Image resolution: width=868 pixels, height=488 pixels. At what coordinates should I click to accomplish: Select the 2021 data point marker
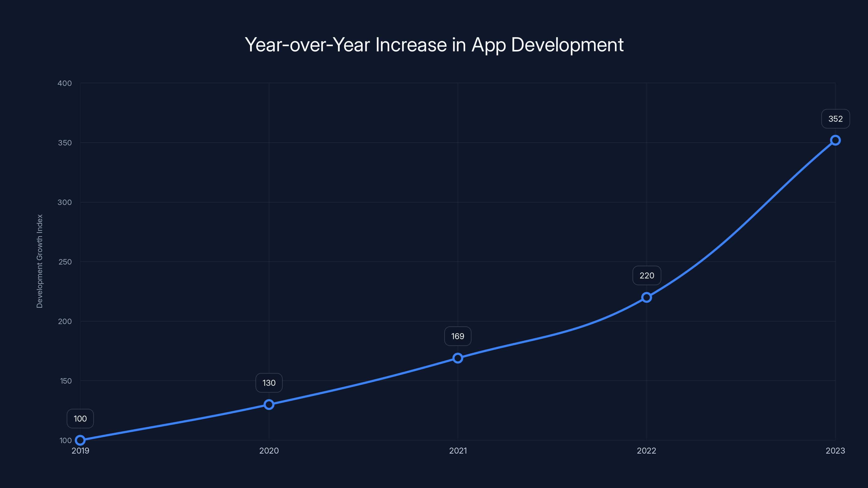click(x=458, y=358)
